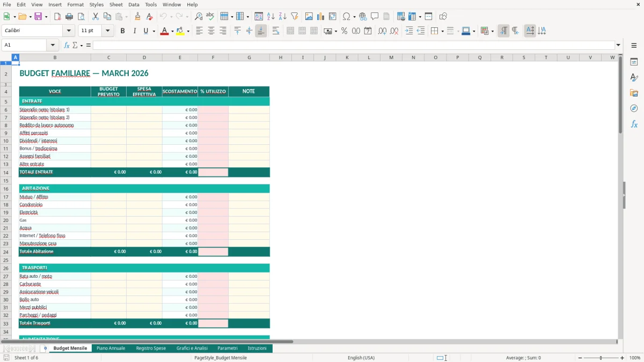The height and width of the screenshot is (362, 644).
Task: Open the Styles sidebar panel
Action: 634,78
